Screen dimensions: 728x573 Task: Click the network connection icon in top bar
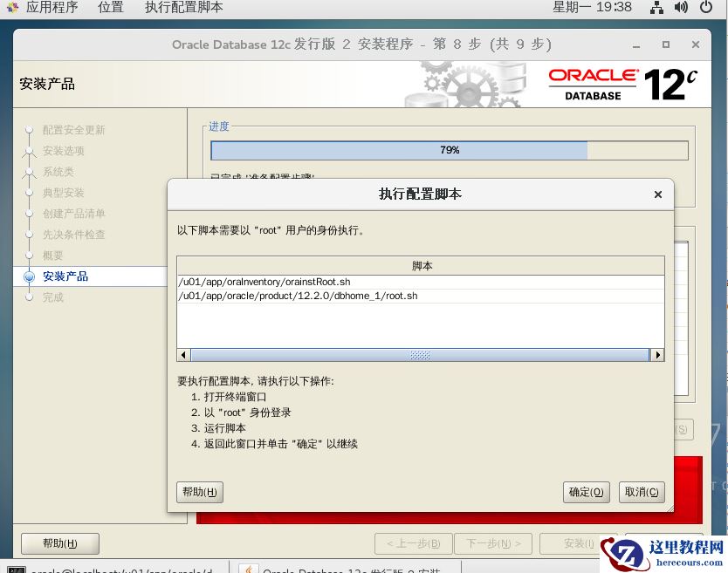[x=656, y=7]
